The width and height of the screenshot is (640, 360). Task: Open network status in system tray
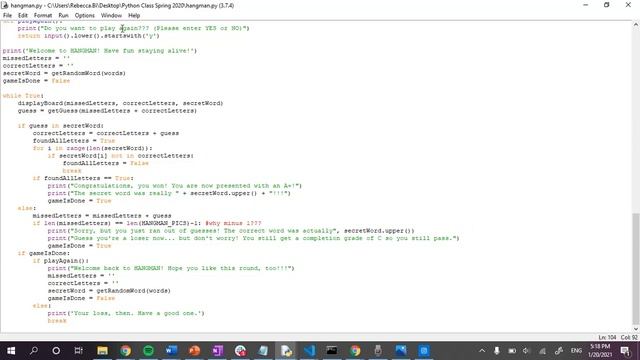pyautogui.click(x=542, y=351)
